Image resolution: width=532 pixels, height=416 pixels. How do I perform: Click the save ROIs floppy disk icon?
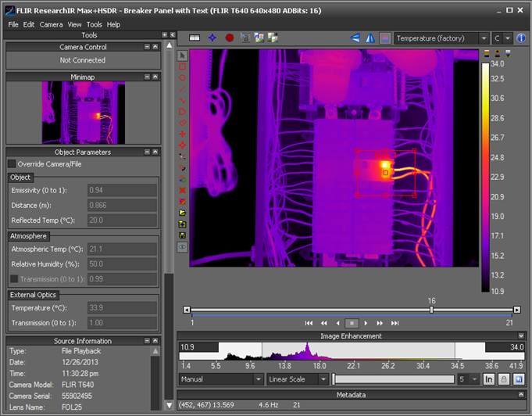182,235
